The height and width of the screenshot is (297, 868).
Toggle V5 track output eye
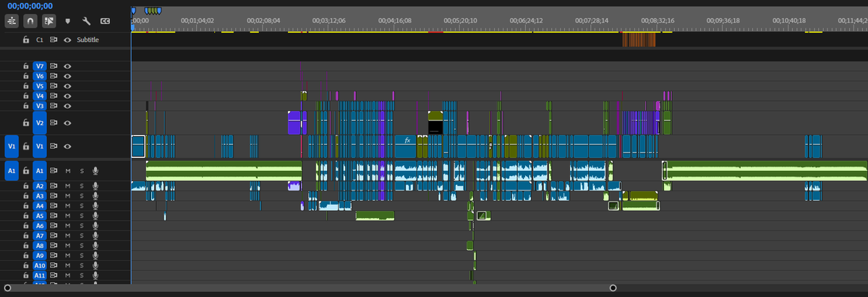67,85
